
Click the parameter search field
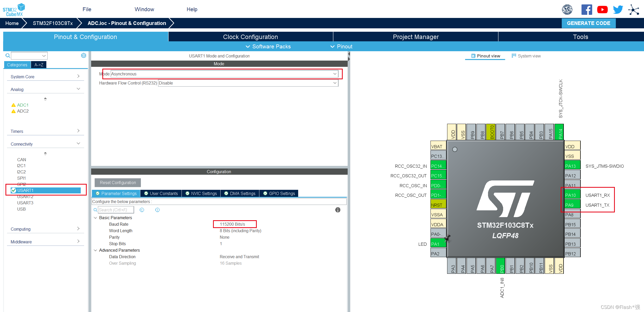(116, 210)
